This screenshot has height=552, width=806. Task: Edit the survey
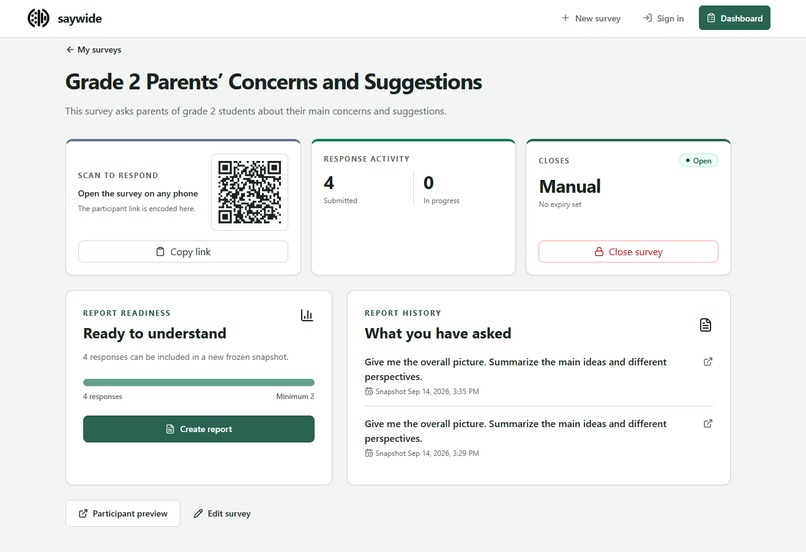[222, 513]
